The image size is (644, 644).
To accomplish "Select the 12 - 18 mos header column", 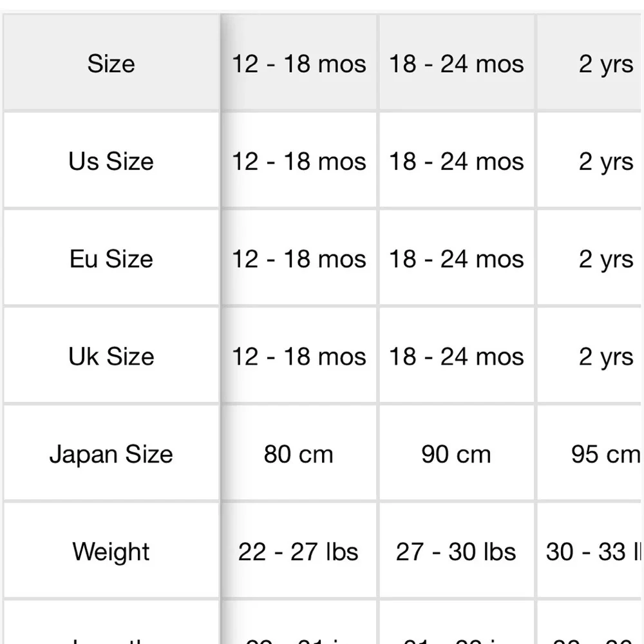I will coord(299,63).
